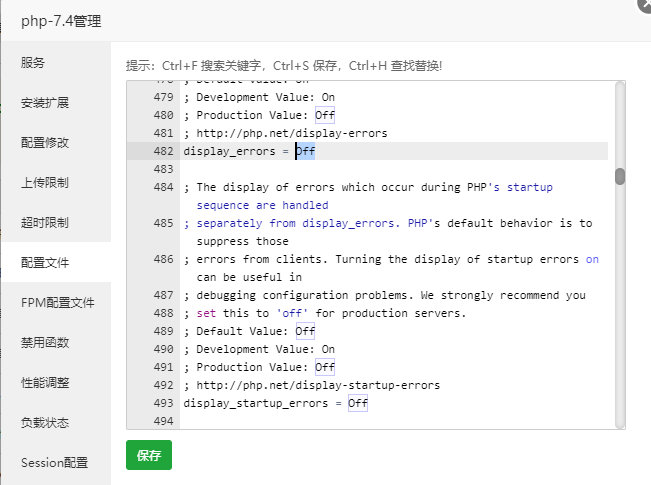651x485 pixels.
Task: Open 性能调整 section
Action: click(x=45, y=382)
